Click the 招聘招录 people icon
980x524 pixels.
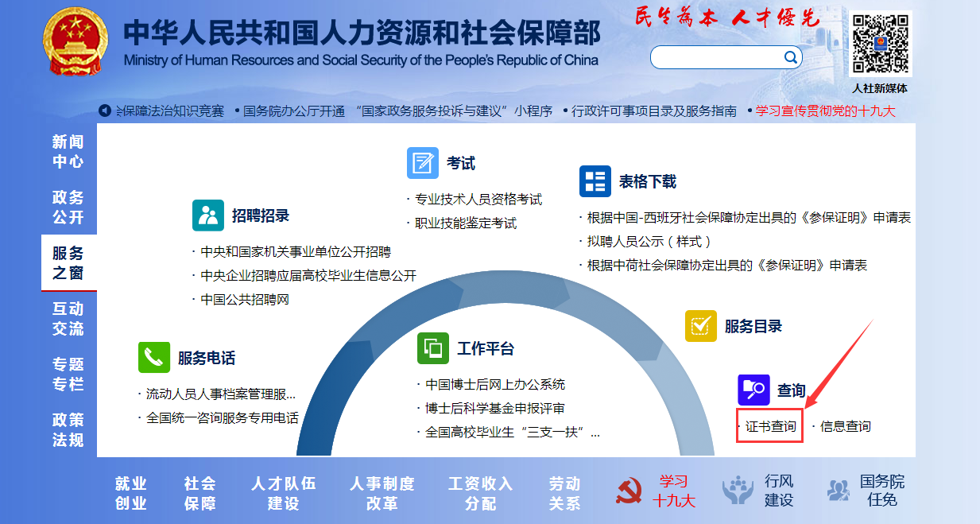click(208, 215)
